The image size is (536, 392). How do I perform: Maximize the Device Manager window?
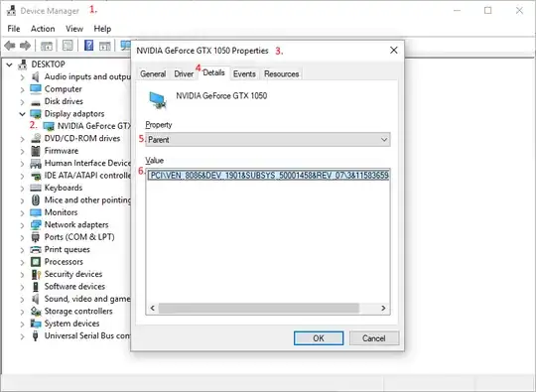point(488,11)
